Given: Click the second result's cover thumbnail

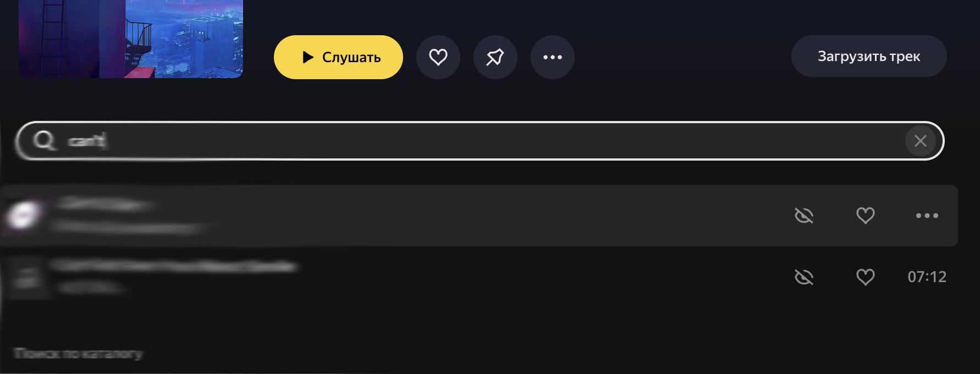Looking at the screenshot, I should pyautogui.click(x=26, y=277).
